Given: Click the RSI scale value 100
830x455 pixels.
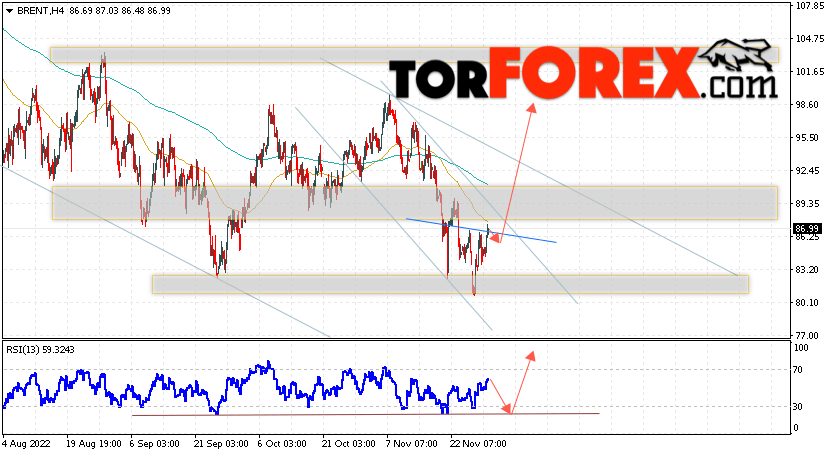Looking at the screenshot, I should tap(801, 348).
